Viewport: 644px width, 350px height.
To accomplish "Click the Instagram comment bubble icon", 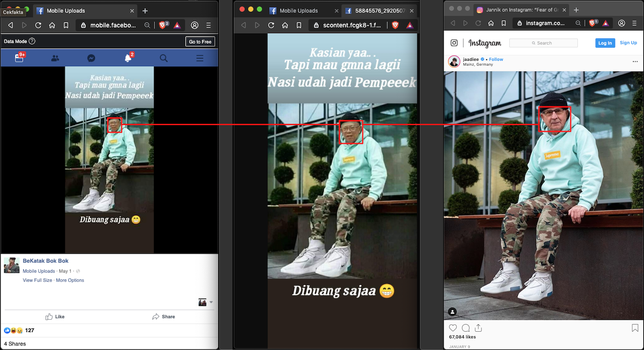I will coord(466,328).
